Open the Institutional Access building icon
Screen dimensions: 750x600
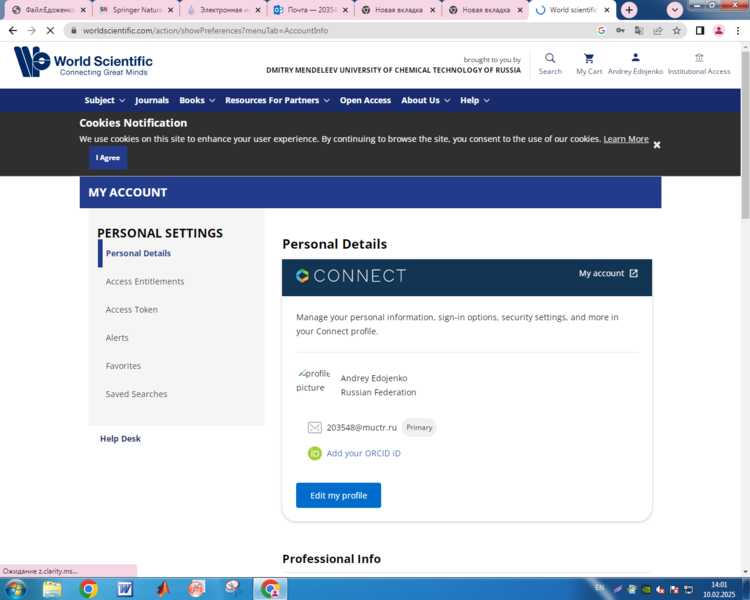pyautogui.click(x=699, y=58)
